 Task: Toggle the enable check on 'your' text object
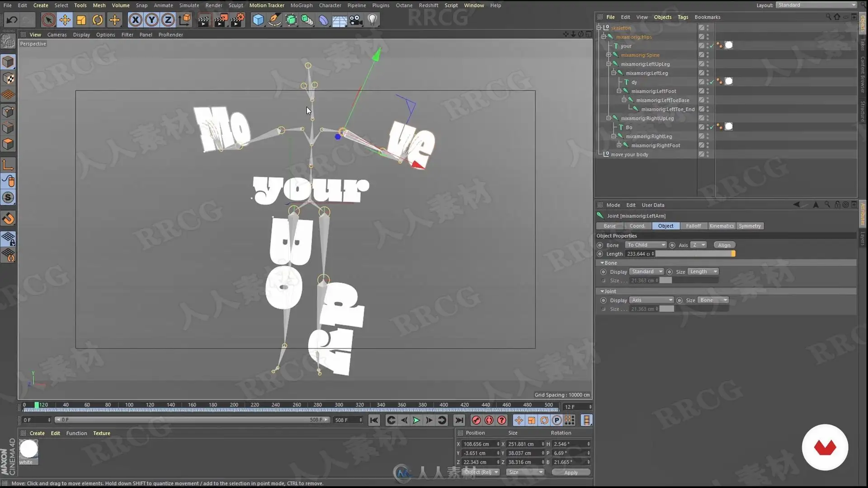(712, 46)
